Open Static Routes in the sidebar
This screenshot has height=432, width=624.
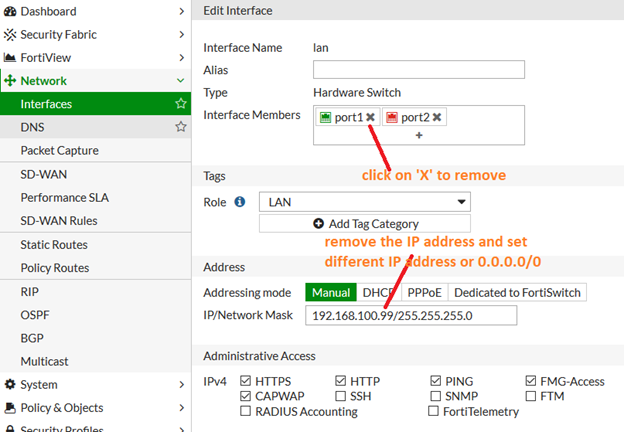click(x=54, y=245)
